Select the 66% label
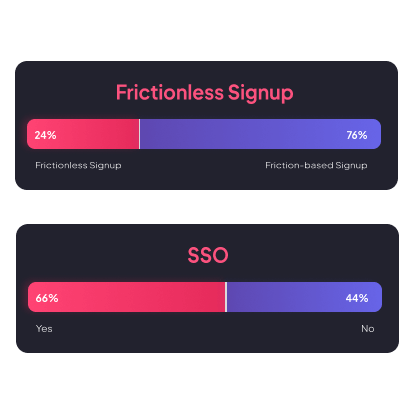Screen dimensions: 414x406 pos(47,298)
